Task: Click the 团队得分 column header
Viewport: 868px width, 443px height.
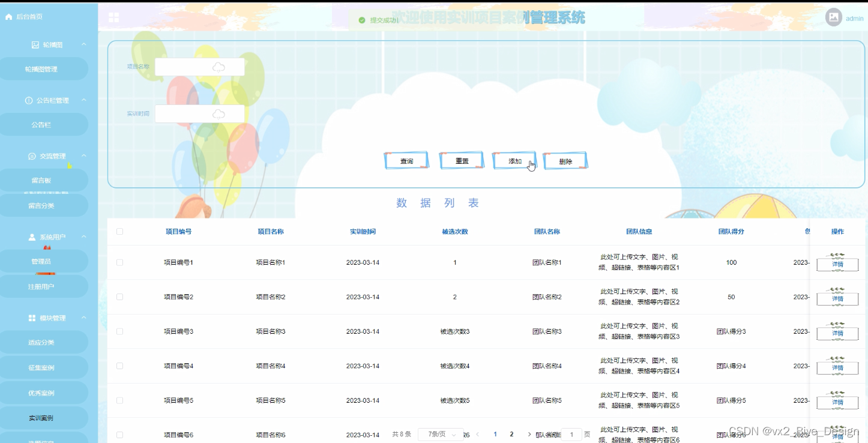Action: (x=731, y=231)
